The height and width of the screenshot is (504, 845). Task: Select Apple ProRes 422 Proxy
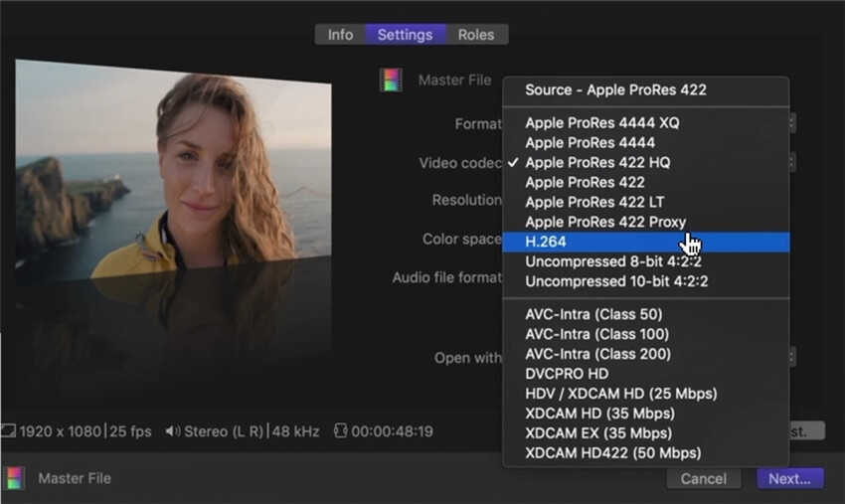point(645,222)
